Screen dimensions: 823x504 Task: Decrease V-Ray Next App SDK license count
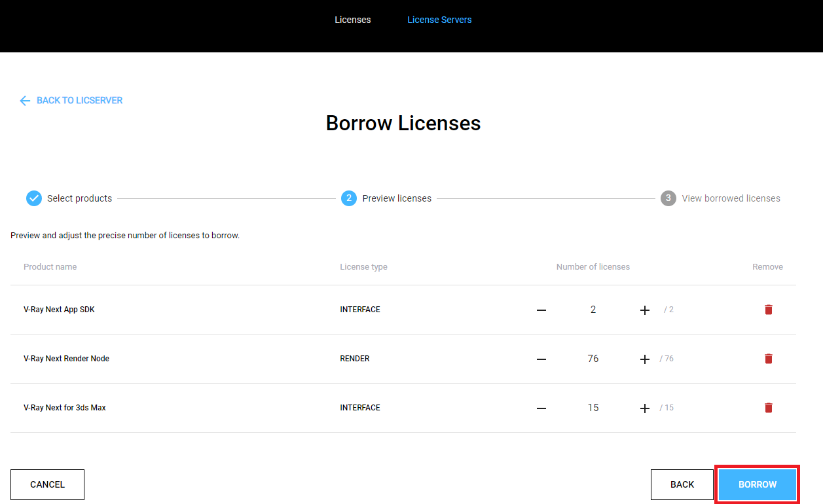tap(541, 310)
